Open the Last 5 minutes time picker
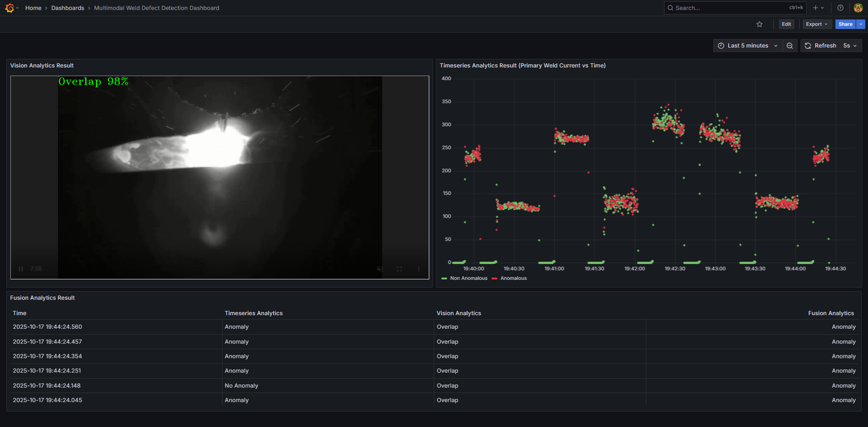Viewport: 868px width, 427px height. point(747,45)
